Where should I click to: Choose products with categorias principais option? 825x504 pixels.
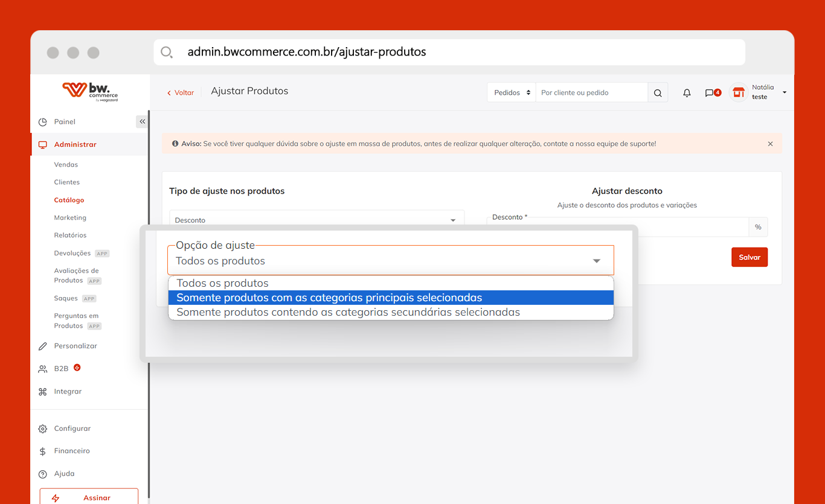pos(329,298)
